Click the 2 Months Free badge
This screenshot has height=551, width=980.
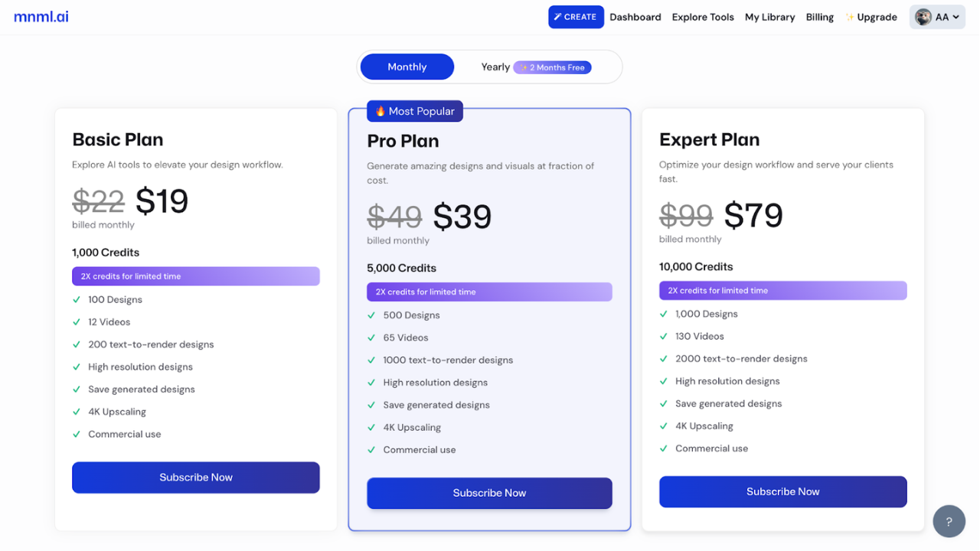tap(552, 67)
